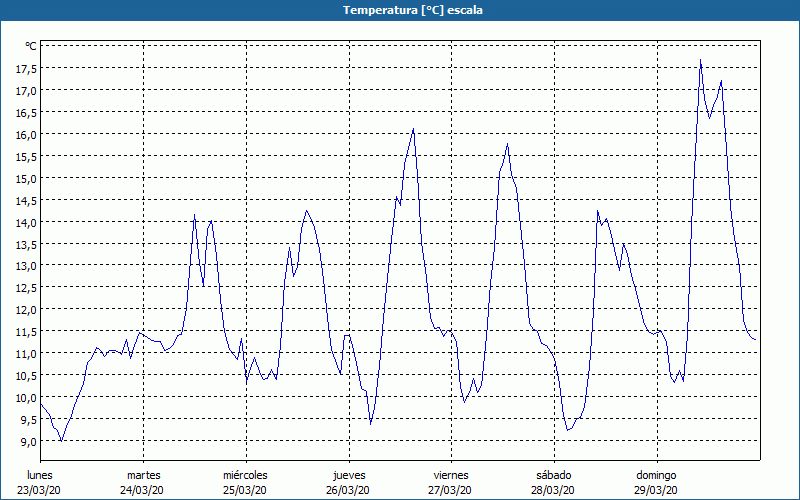Click the 'miércoles' day label
Screen dimensions: 800x500
click(245, 475)
